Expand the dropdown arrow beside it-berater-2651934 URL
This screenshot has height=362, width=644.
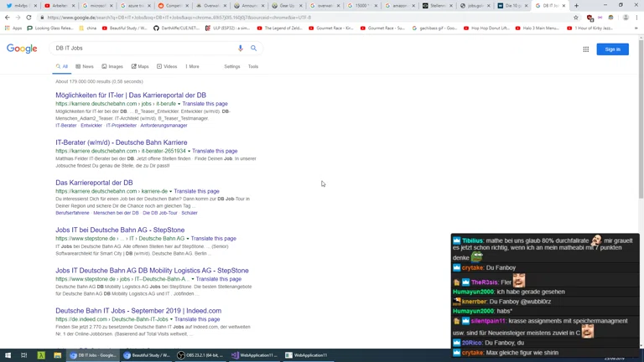[x=189, y=152]
